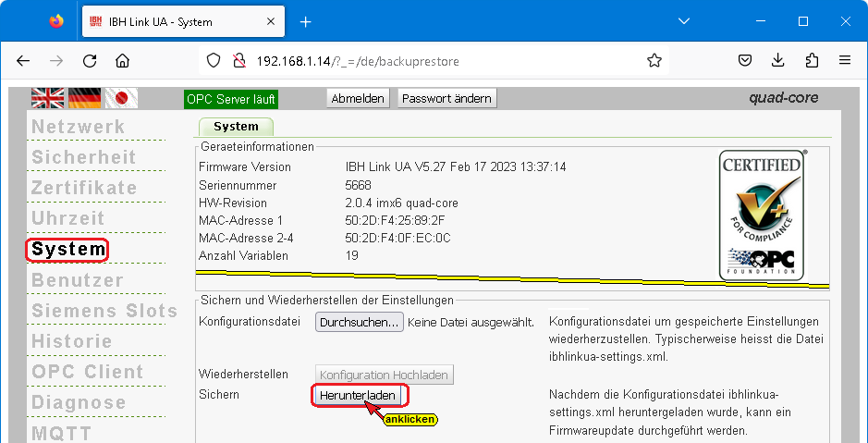This screenshot has height=443, width=868.
Task: Switch language to German flag
Action: [x=85, y=98]
